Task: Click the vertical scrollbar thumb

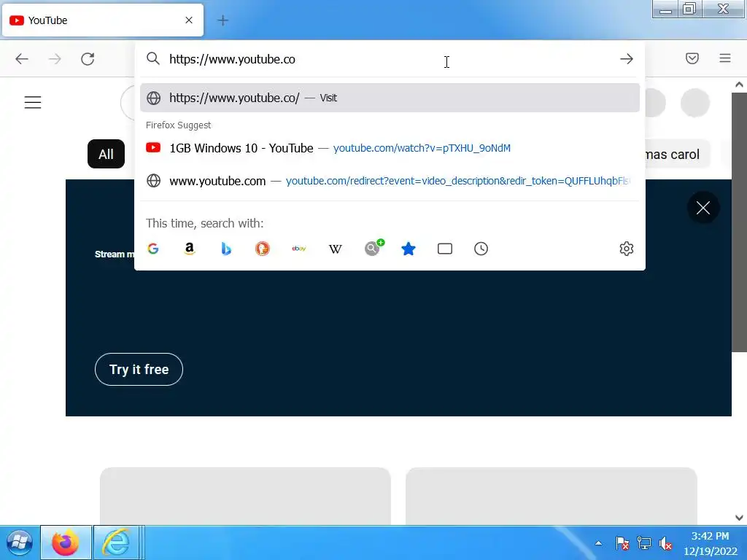Action: tap(739, 222)
